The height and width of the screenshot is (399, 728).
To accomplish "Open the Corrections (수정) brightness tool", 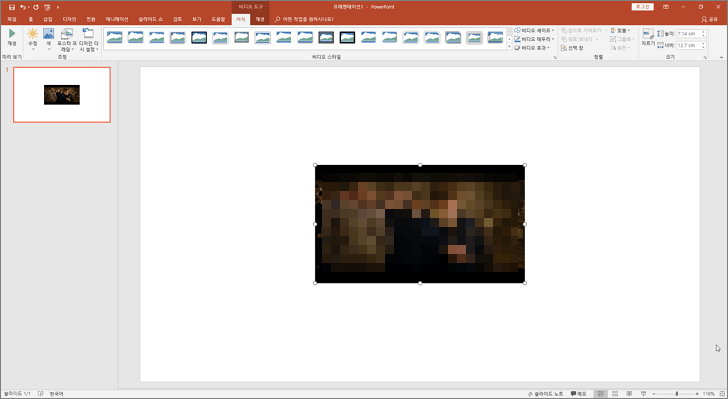I will [x=32, y=39].
